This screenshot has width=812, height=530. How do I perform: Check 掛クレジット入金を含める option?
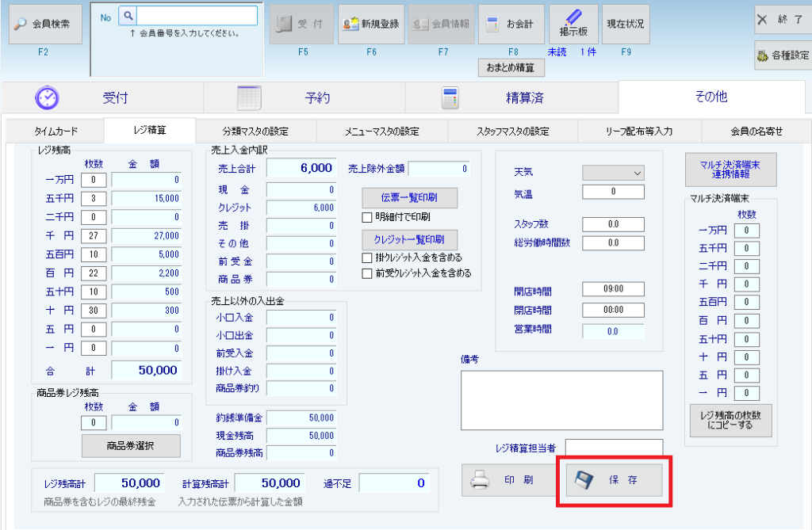click(367, 257)
